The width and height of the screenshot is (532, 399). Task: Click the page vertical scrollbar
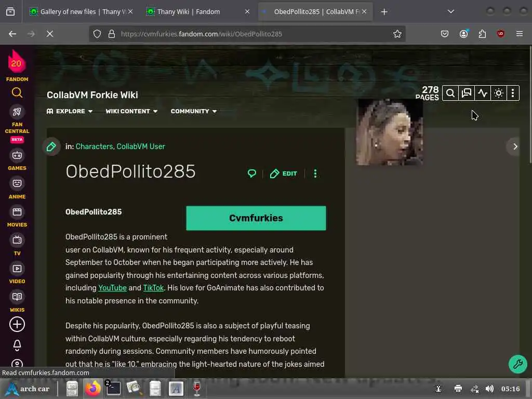[x=530, y=105]
